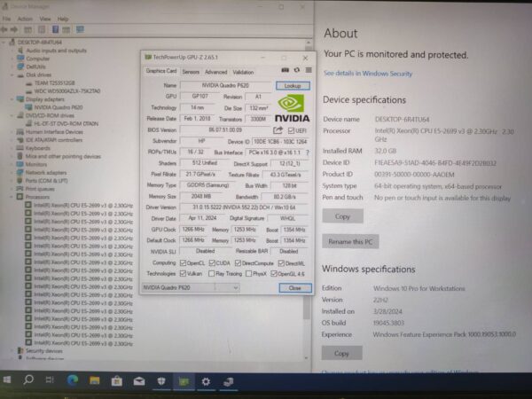This screenshot has width=532, height=399.
Task: Switch to the Sensors tab in GPU-Z
Action: click(x=191, y=72)
